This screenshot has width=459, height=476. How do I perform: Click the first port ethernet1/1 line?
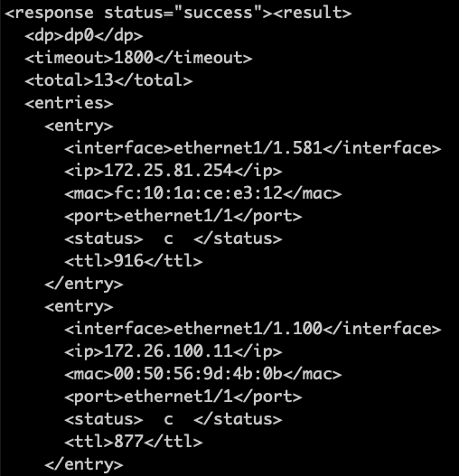[183, 216]
